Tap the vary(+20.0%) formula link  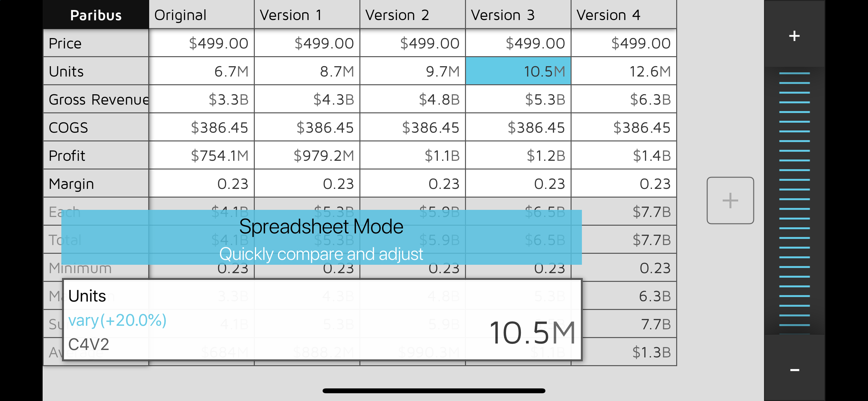[x=117, y=320]
